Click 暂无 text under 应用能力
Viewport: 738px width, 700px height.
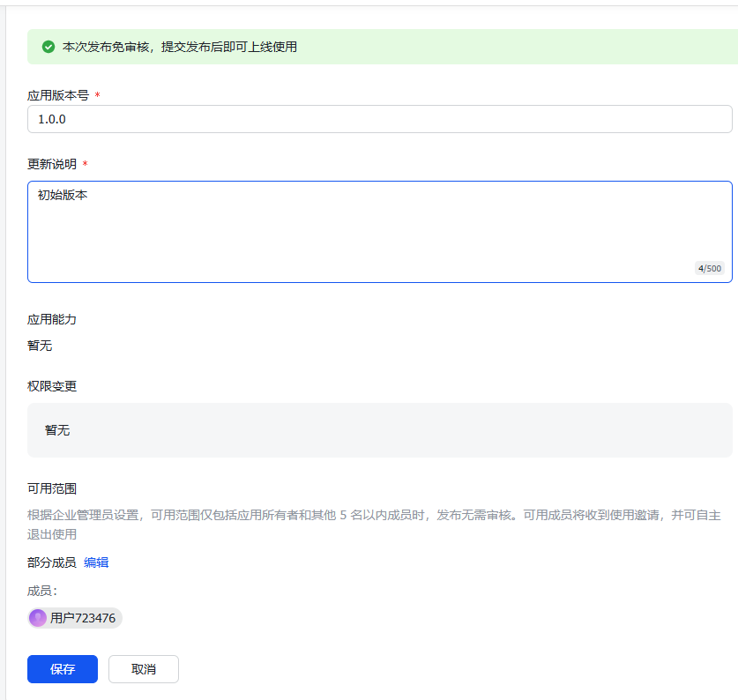click(40, 346)
